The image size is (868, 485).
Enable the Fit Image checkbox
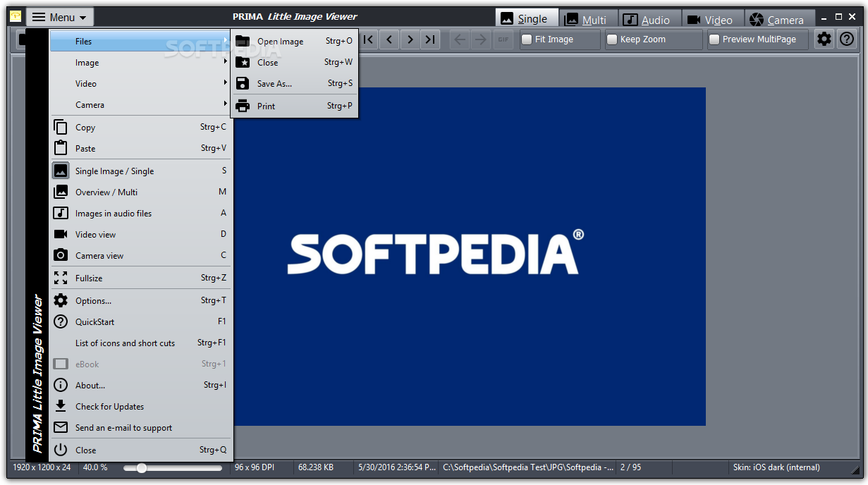(527, 39)
